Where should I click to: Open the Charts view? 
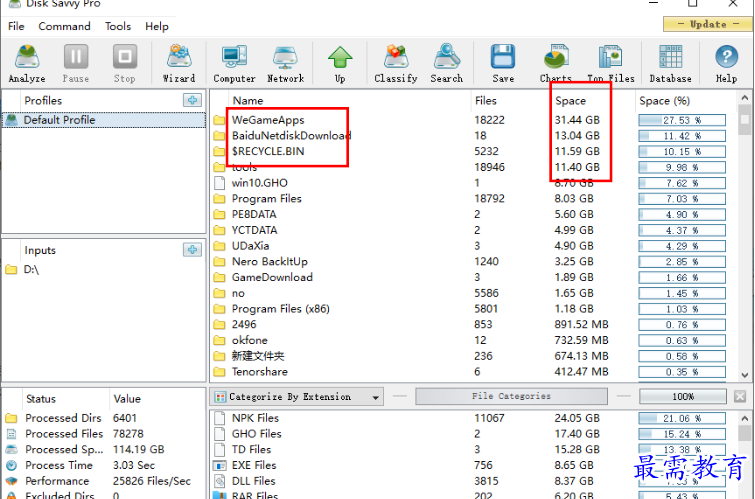click(x=556, y=64)
